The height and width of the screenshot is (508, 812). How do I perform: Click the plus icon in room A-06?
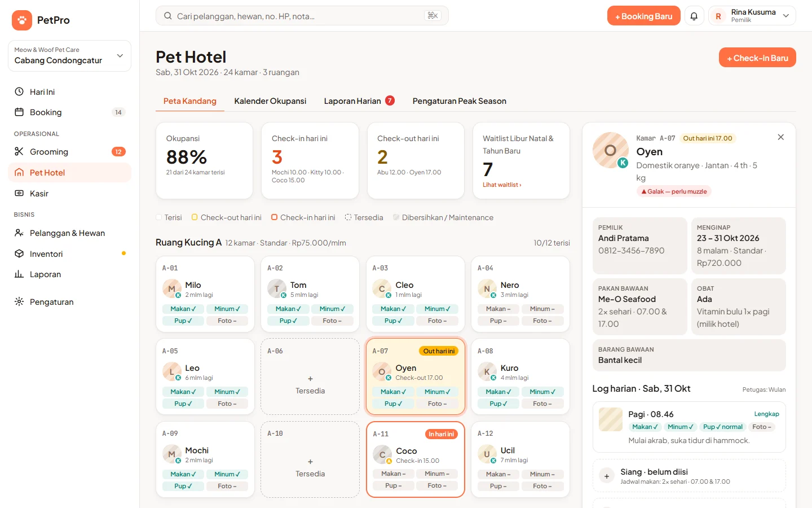click(310, 379)
